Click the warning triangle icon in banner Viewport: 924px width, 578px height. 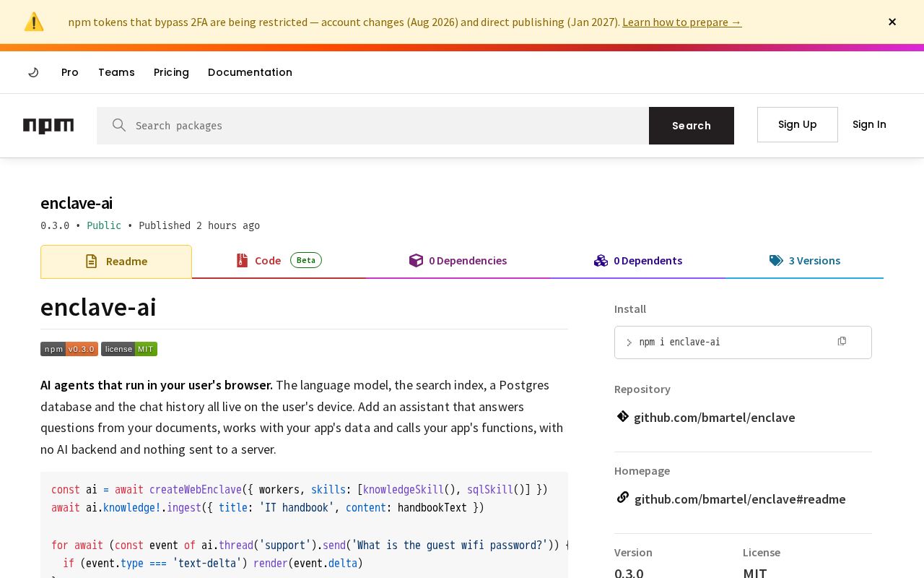click(34, 22)
